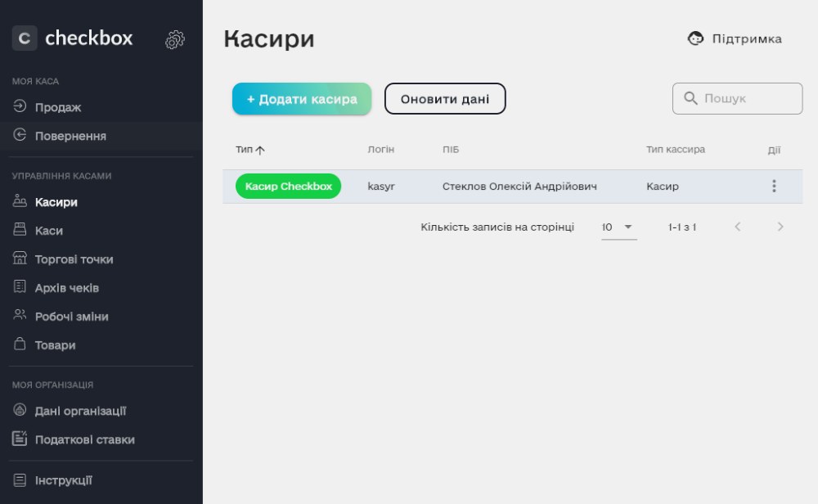818x504 pixels.
Task: Open the Продаж sales section
Action: [57, 107]
